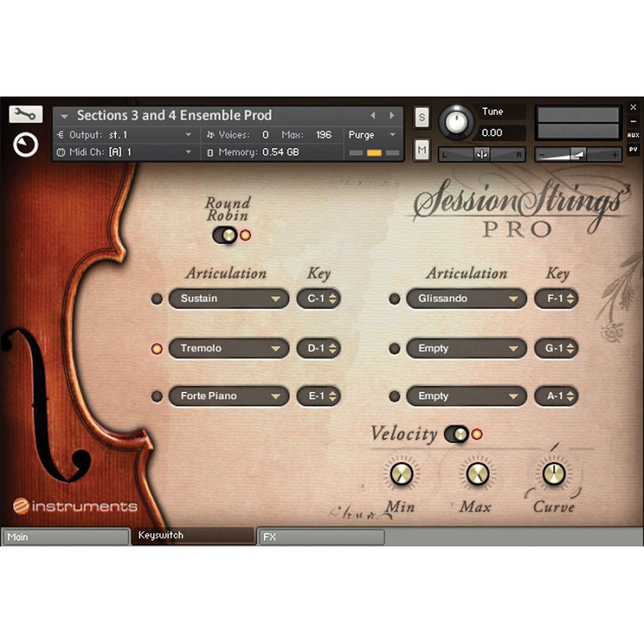Image resolution: width=644 pixels, height=644 pixels.
Task: Enable the Sustain articulation indicator
Action: point(157,299)
